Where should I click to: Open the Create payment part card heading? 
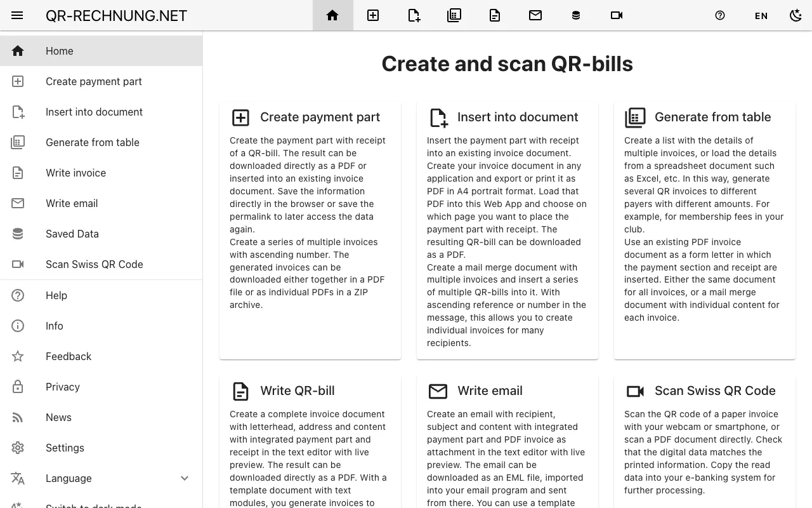coord(320,117)
